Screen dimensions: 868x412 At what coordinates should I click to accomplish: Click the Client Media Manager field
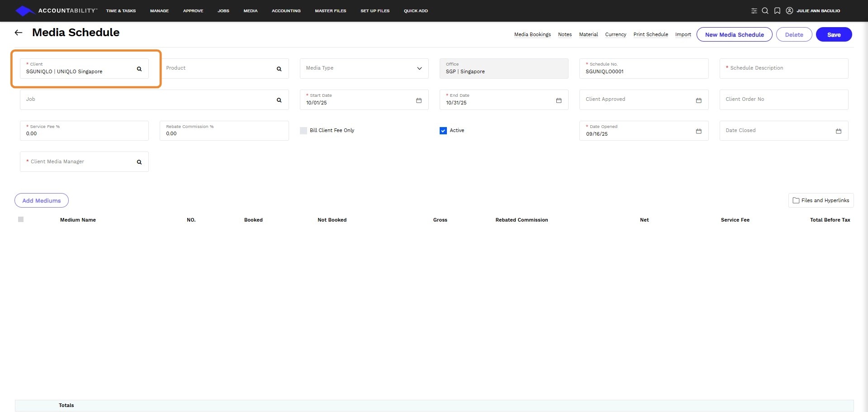pos(84,162)
